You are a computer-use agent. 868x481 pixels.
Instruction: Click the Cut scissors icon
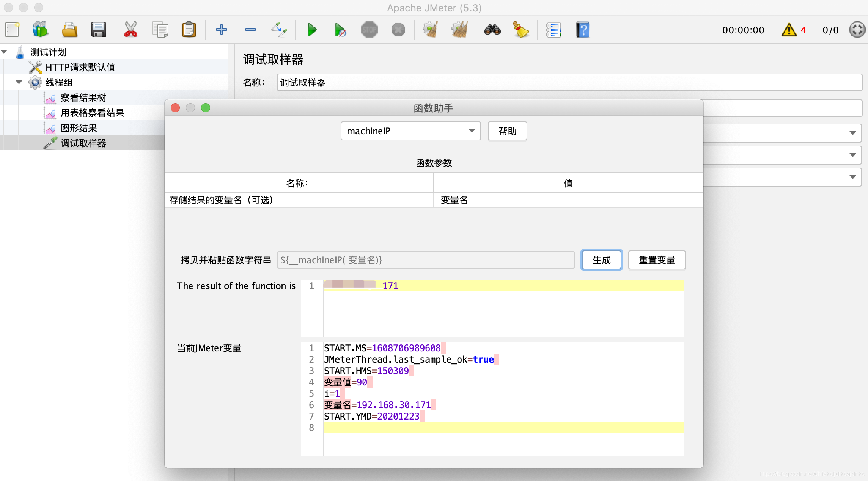[131, 30]
